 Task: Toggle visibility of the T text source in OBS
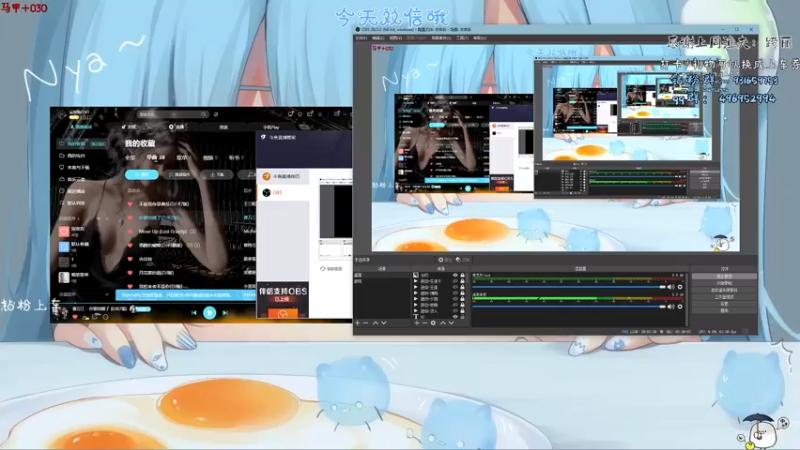[456, 316]
